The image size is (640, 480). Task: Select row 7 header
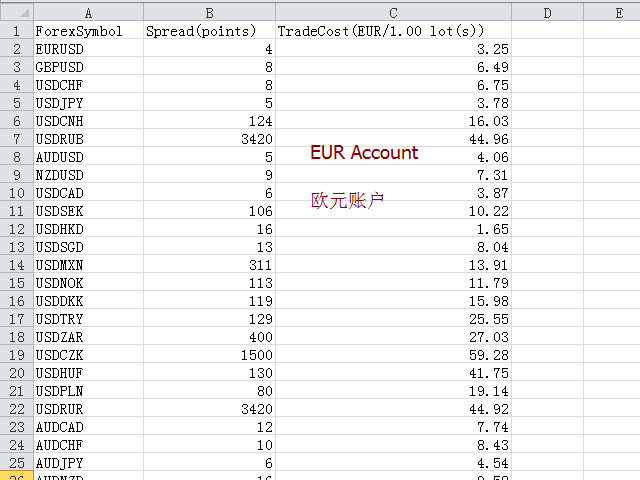pos(16,139)
